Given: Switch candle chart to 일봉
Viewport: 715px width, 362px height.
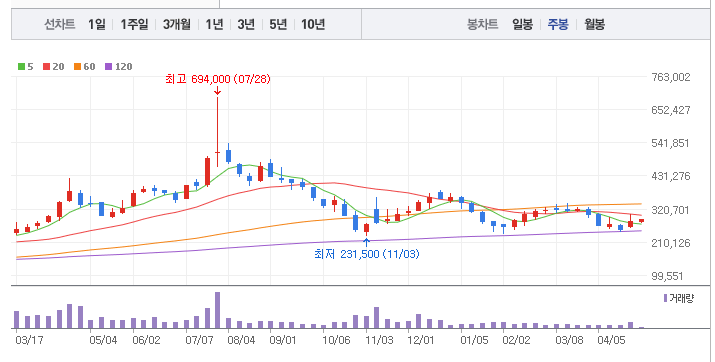Looking at the screenshot, I should coord(522,24).
